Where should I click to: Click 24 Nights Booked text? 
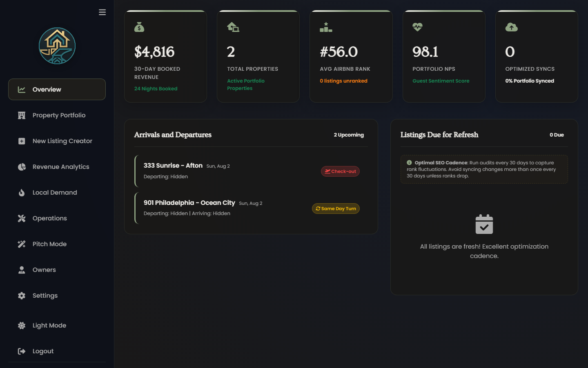tap(156, 89)
